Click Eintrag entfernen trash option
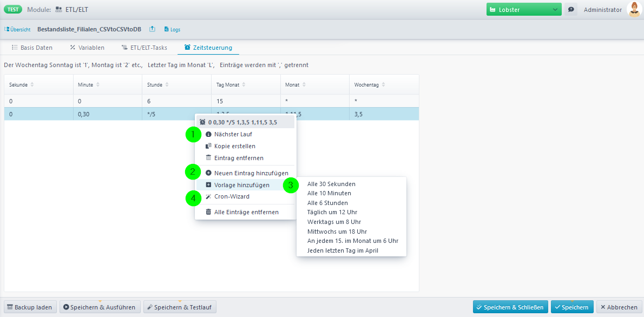 coord(239,158)
